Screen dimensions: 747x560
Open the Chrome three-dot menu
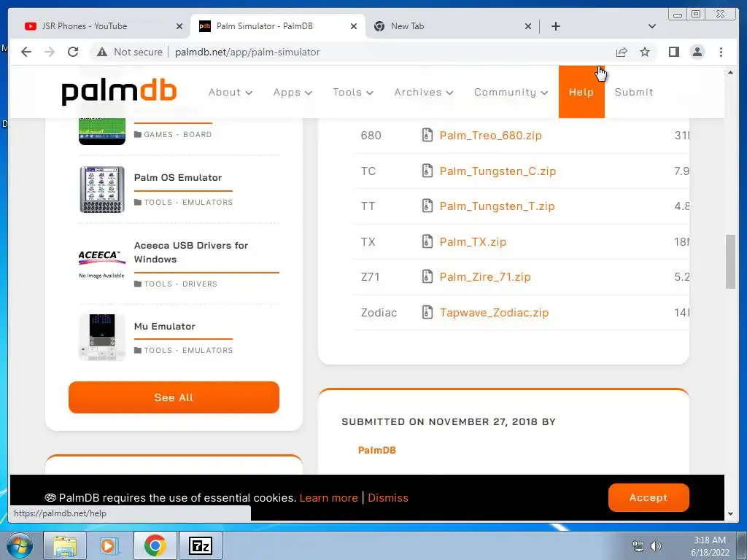pos(721,52)
